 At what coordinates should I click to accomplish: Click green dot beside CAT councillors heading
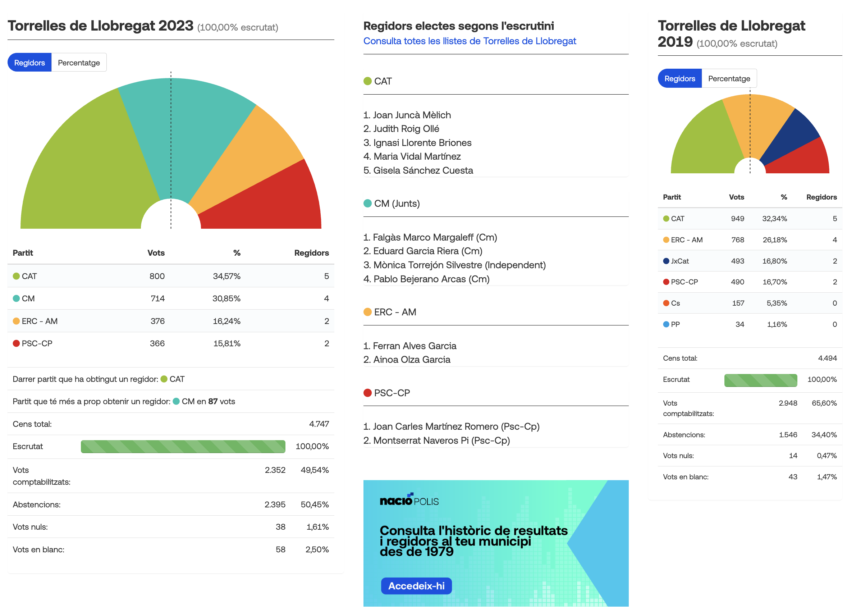[367, 81]
